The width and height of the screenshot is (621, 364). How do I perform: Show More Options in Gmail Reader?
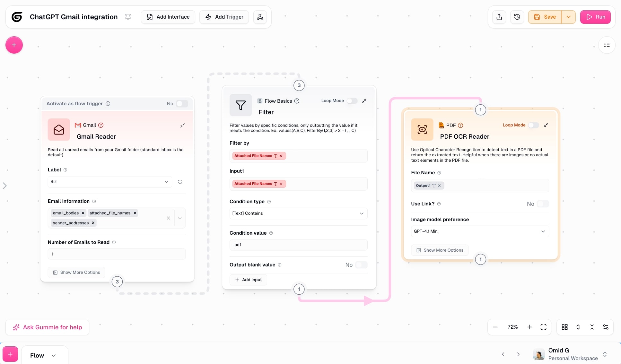click(76, 273)
